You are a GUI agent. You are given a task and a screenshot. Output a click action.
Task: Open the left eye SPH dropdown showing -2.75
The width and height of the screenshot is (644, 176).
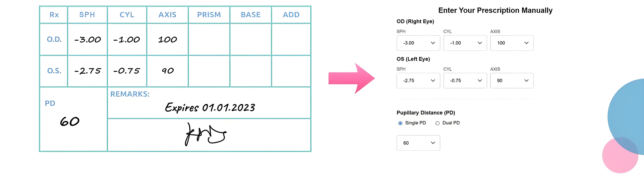418,80
